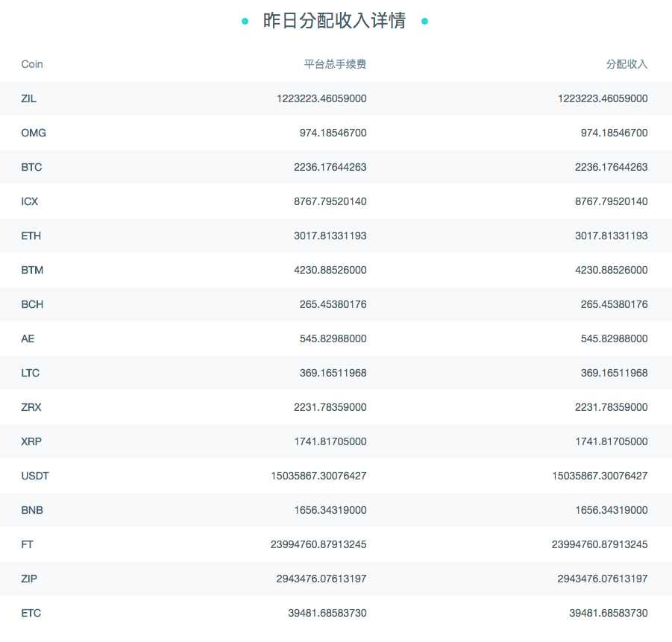Screen dimensions: 672x642
Task: Click XRP distributed income value
Action: (x=611, y=441)
